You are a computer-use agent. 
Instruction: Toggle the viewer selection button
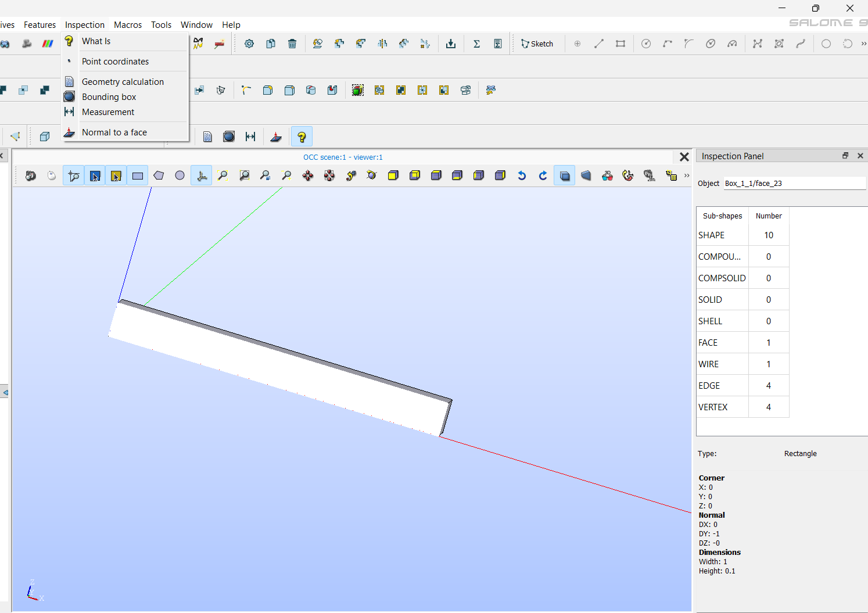click(x=116, y=175)
